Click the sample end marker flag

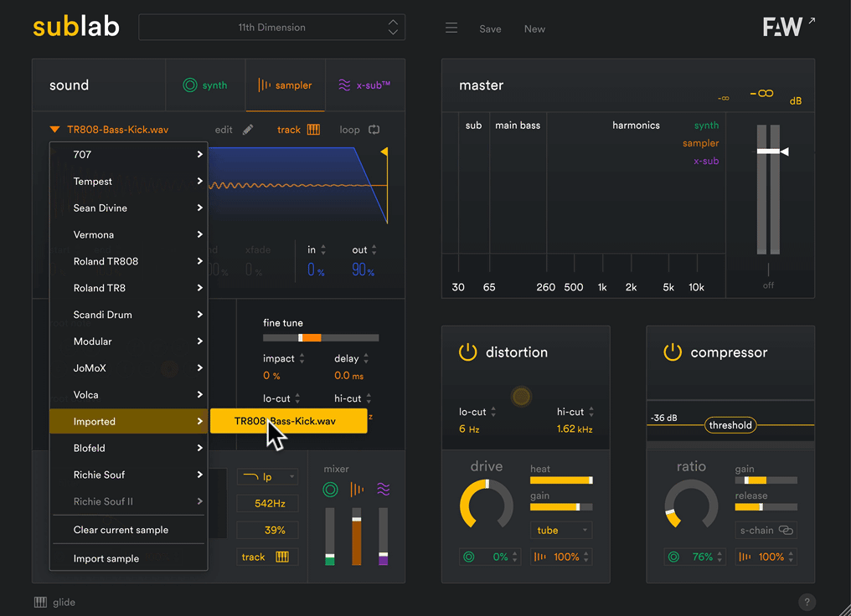[x=384, y=151]
